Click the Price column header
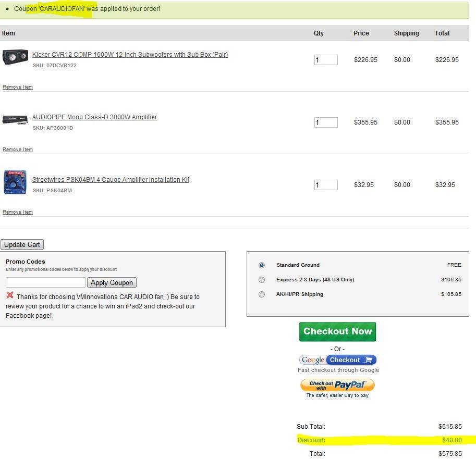The height and width of the screenshot is (459, 476). click(361, 33)
